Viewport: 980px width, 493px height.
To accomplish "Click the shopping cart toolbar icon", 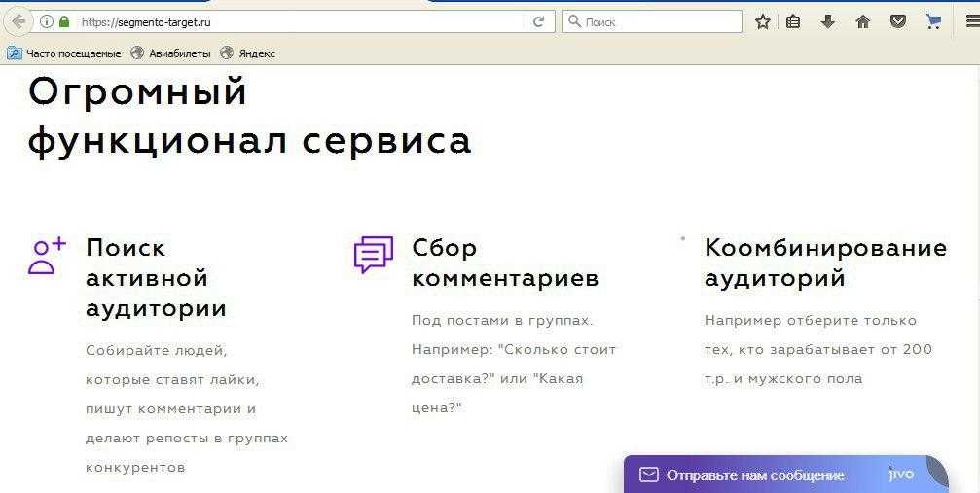I will [933, 21].
